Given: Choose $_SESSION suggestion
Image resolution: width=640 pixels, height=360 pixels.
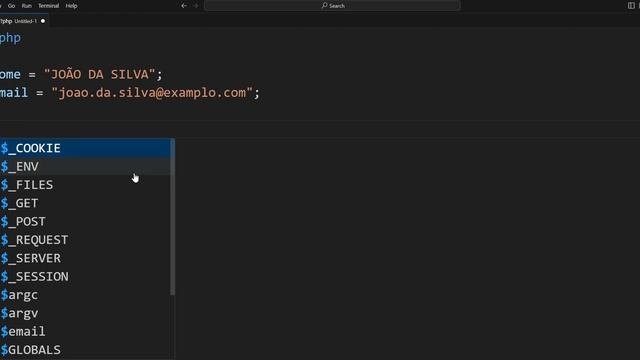Looking at the screenshot, I should coord(85,277).
